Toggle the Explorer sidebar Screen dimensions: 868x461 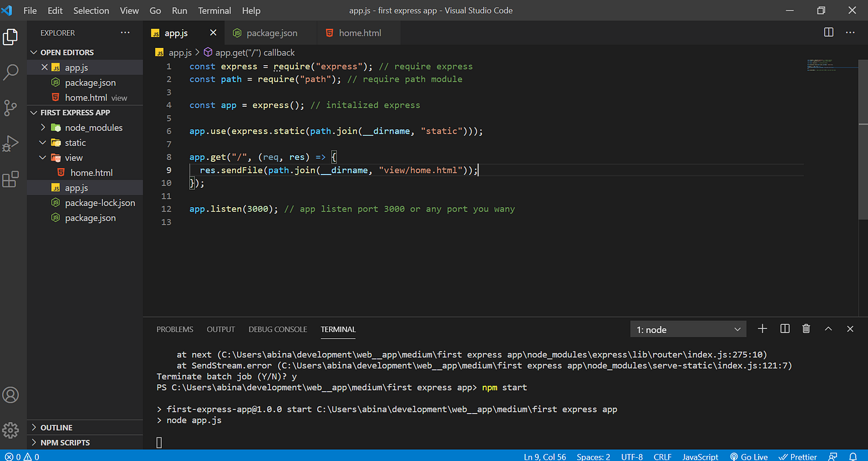(11, 36)
